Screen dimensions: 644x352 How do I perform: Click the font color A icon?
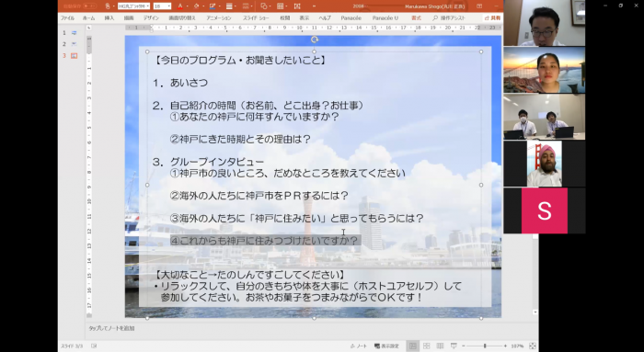click(x=180, y=6)
